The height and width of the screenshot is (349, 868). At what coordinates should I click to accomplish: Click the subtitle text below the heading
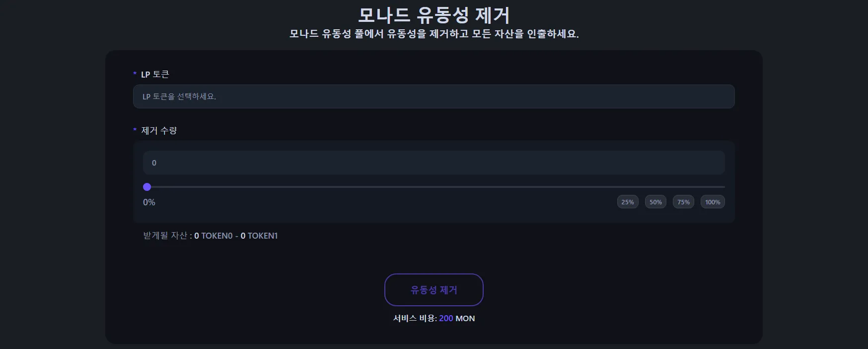(x=434, y=34)
